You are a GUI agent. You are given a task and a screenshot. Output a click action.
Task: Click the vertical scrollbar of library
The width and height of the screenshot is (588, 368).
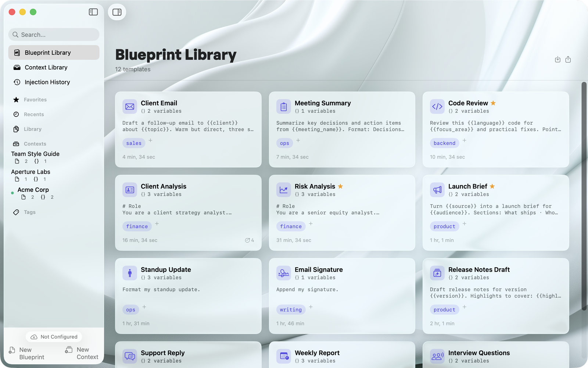(584, 196)
